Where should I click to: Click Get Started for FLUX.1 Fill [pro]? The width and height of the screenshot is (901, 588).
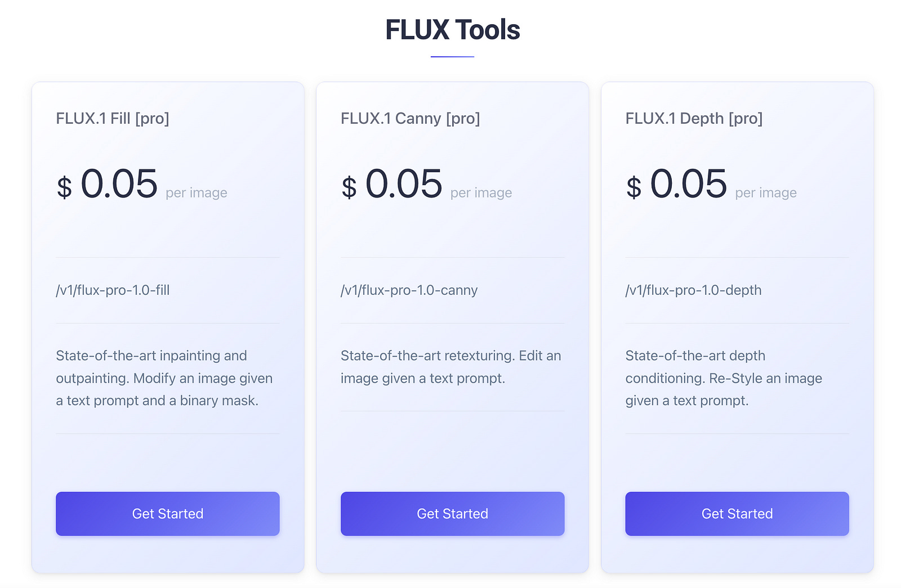click(167, 513)
